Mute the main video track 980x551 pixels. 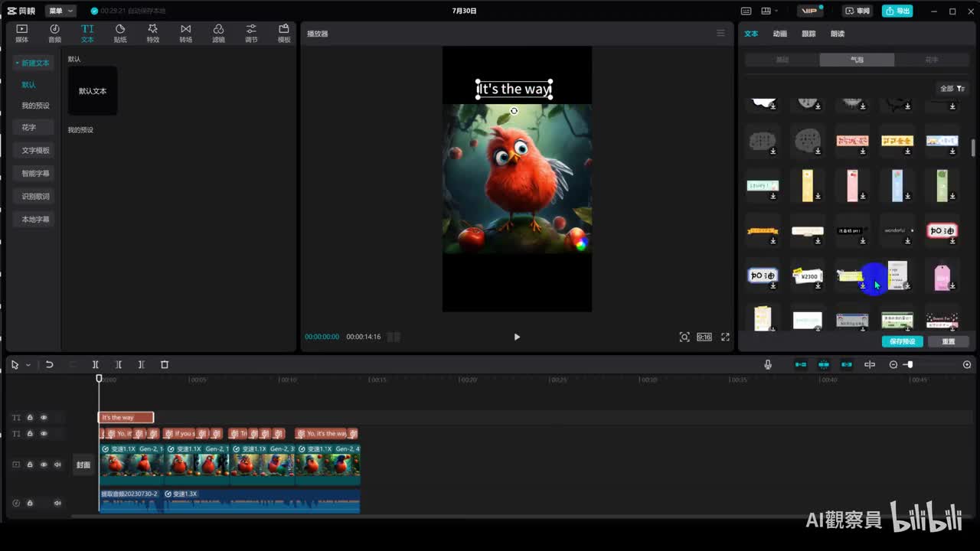click(57, 465)
